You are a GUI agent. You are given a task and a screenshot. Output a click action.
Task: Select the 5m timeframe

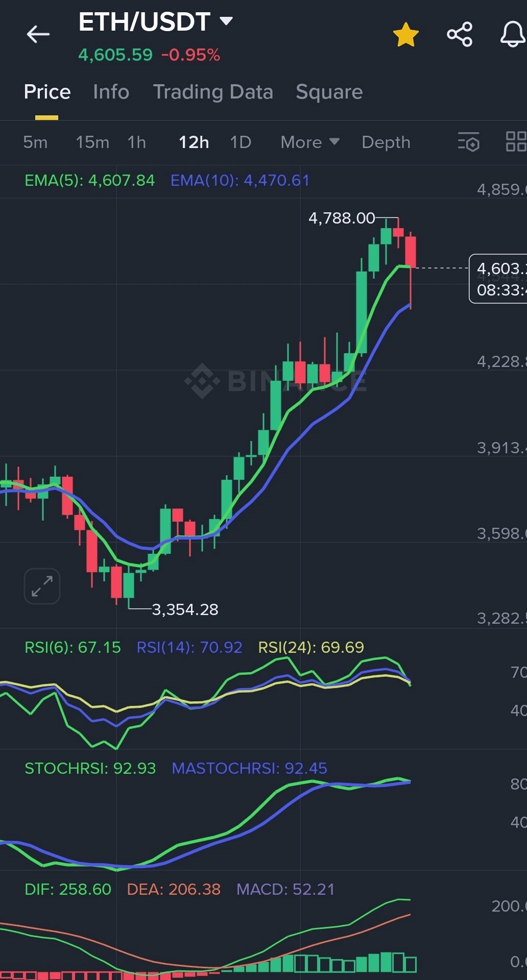35,142
